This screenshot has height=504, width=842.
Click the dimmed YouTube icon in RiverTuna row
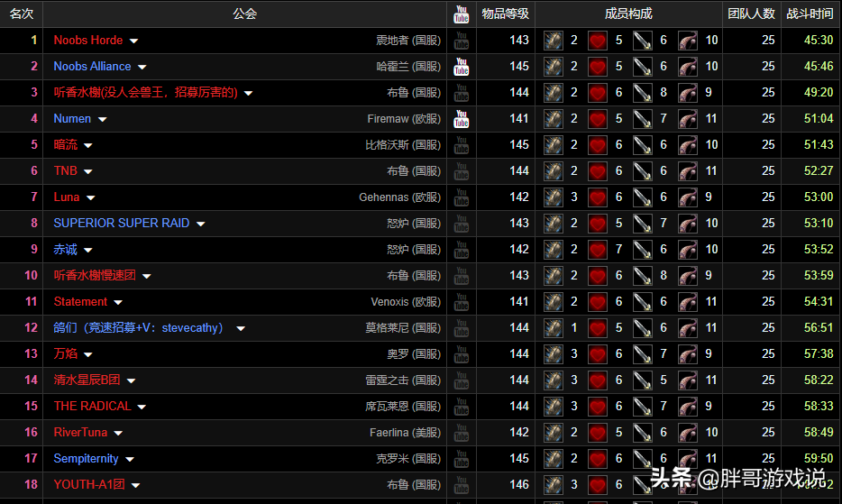click(461, 433)
